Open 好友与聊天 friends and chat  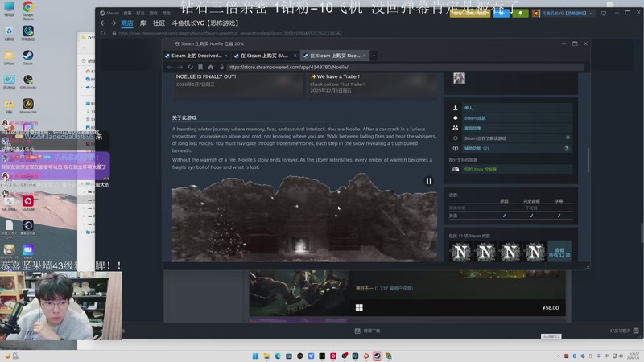point(624,331)
